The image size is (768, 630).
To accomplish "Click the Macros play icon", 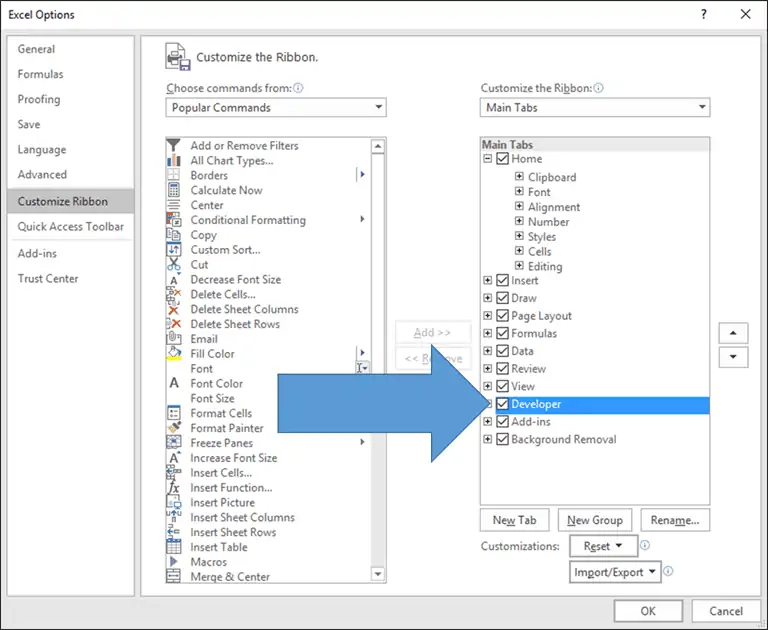I will click(173, 561).
